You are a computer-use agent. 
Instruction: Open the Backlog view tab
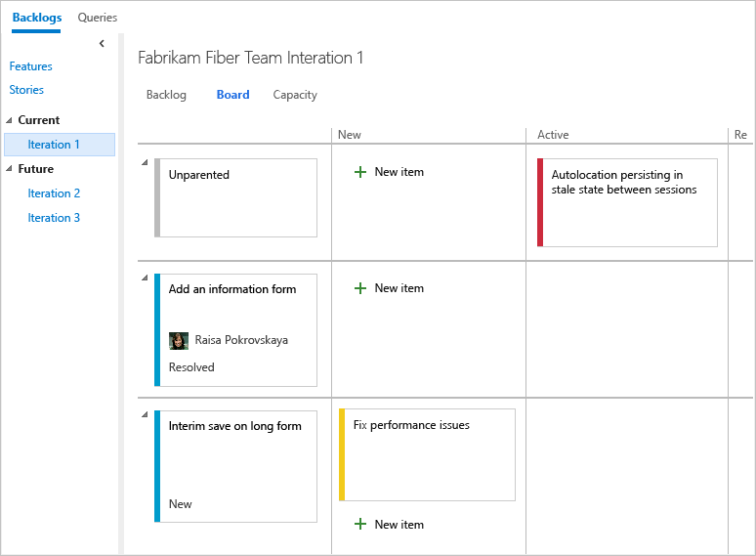(166, 95)
